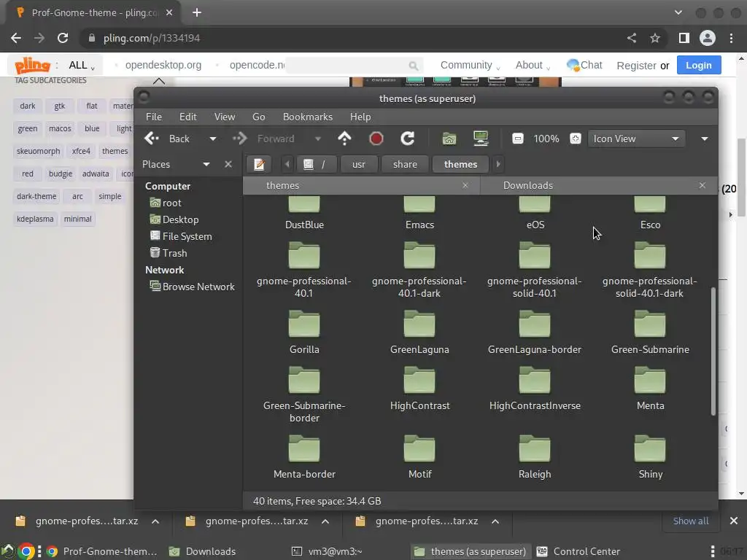Select Desktop in the Places sidebar
The image size is (747, 560).
174,219
